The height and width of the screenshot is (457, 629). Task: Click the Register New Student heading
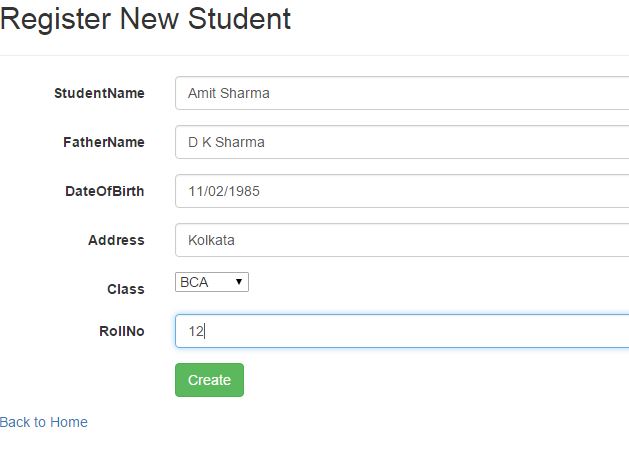(x=146, y=18)
